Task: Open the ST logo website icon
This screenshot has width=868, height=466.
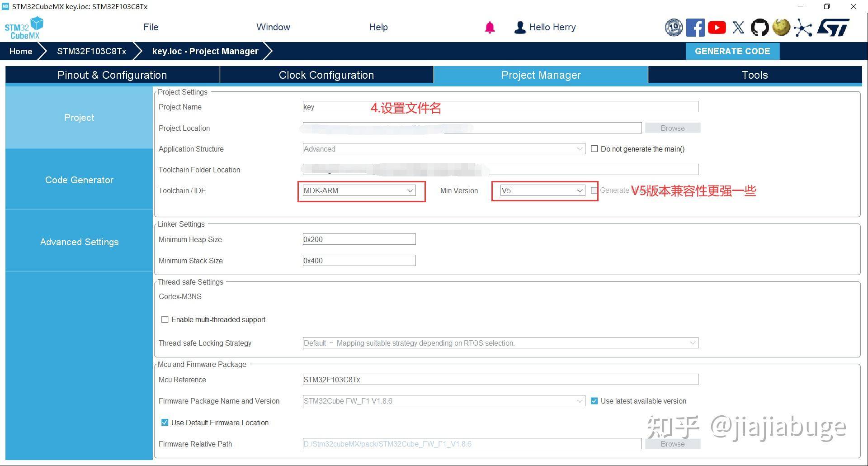Action: pos(833,28)
